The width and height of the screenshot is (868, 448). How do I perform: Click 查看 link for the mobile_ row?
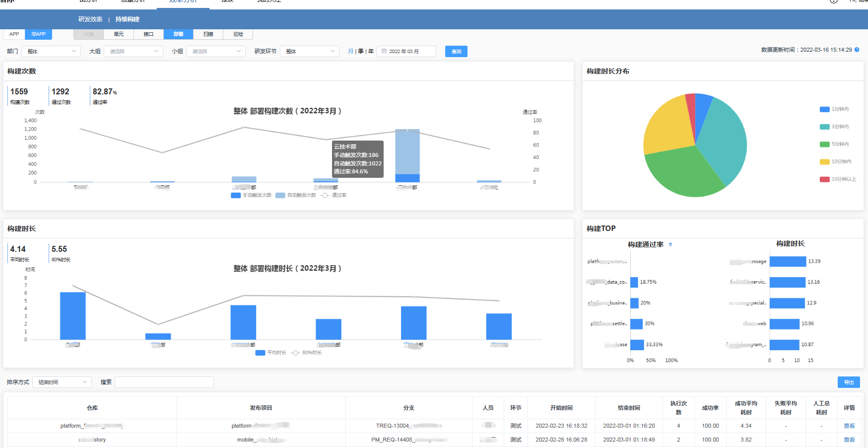point(849,440)
